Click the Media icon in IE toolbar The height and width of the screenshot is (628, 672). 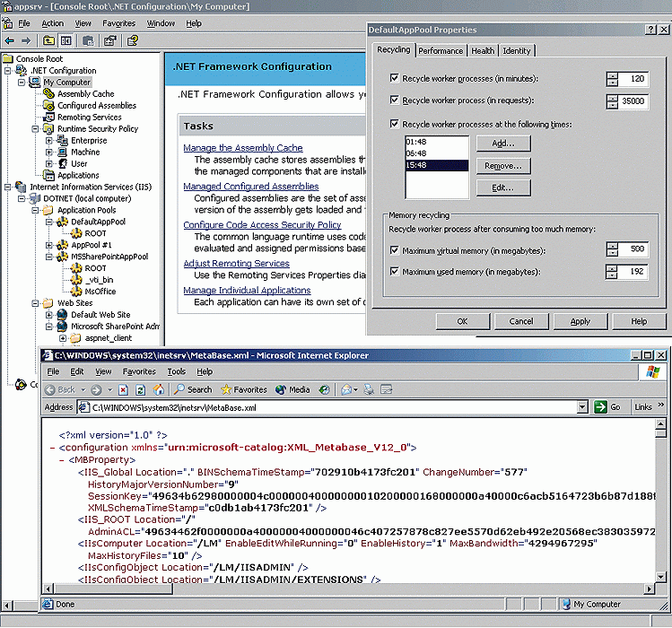click(281, 389)
